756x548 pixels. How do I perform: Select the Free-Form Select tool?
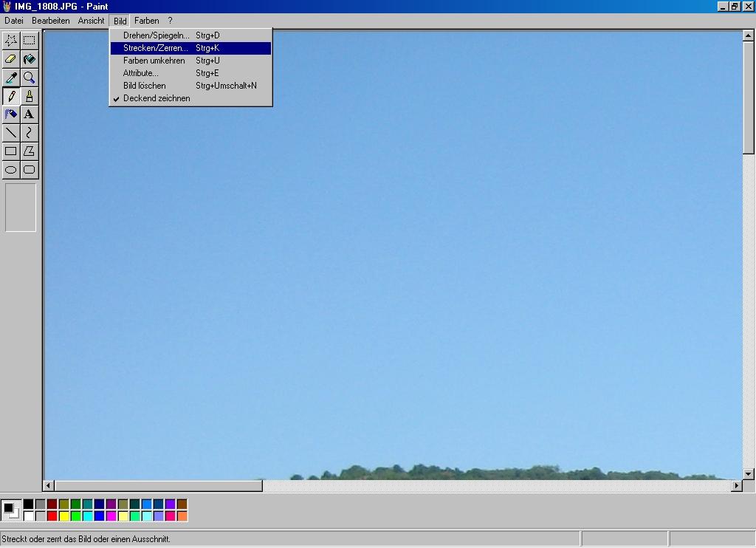pos(11,41)
